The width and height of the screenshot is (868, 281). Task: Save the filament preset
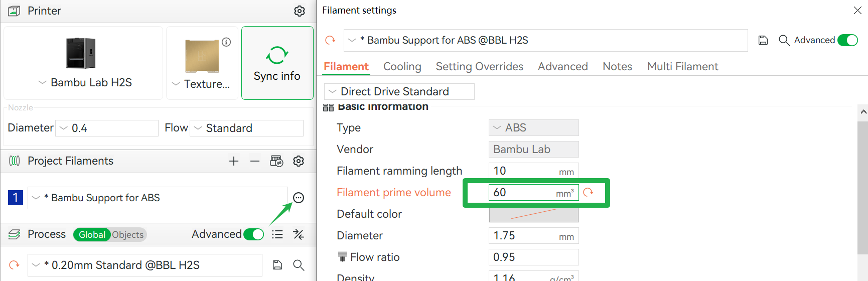(763, 40)
